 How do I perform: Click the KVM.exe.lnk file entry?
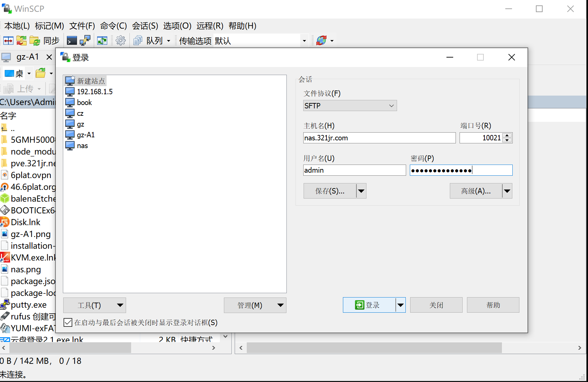pos(29,257)
